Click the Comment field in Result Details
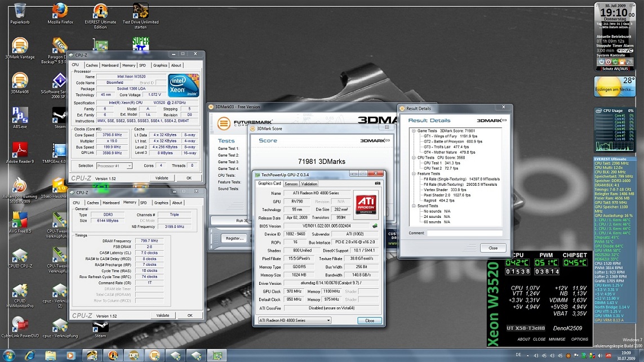The image size is (644, 362). [x=464, y=233]
